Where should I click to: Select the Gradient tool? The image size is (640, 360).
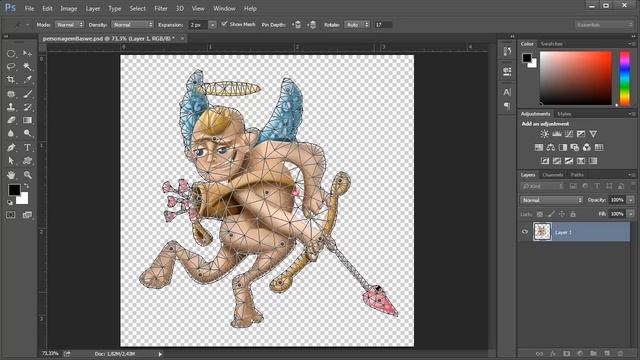(27, 120)
